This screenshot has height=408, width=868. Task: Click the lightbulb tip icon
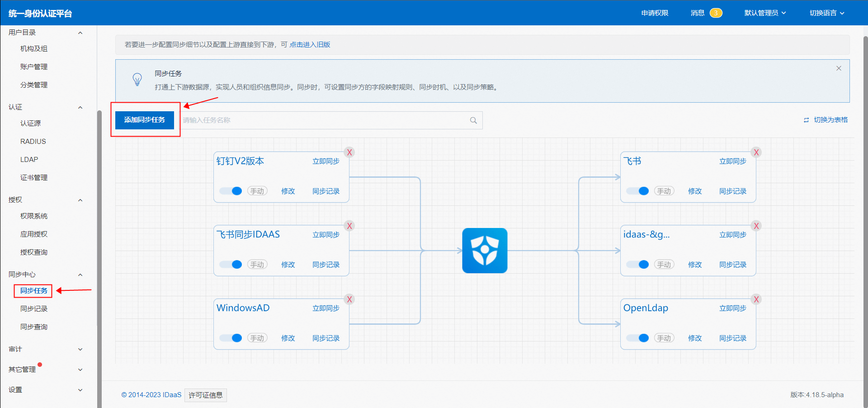(x=137, y=80)
